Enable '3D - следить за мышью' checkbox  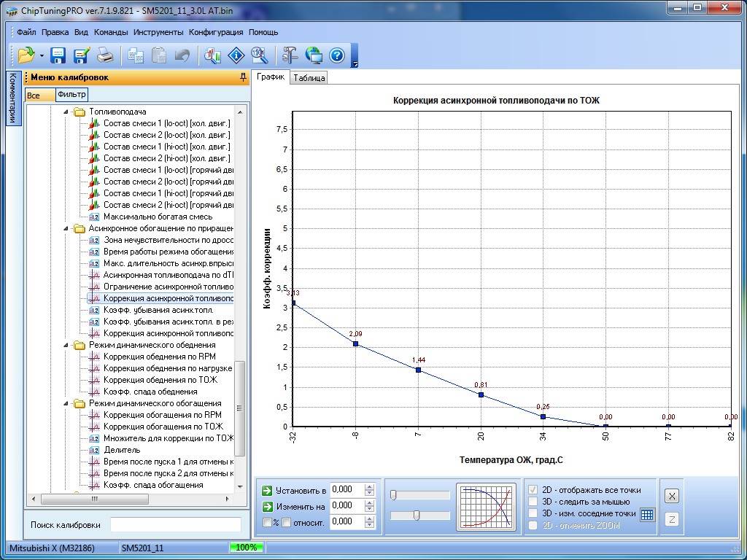(533, 502)
